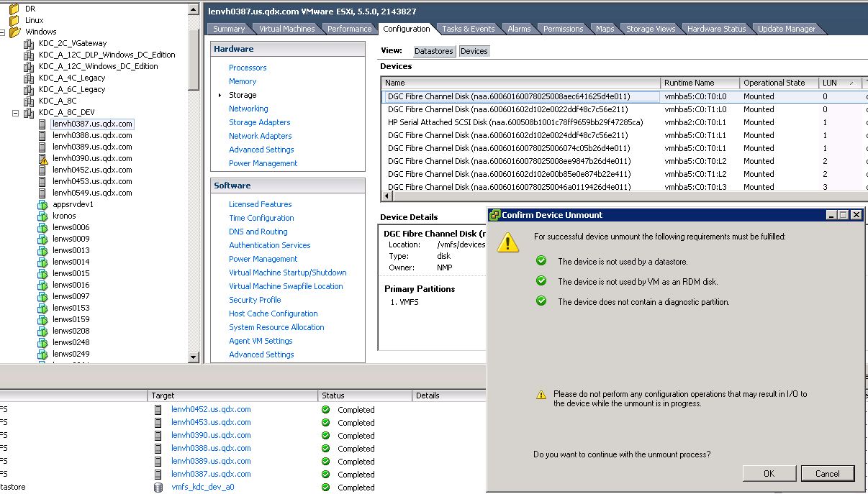Image resolution: width=868 pixels, height=494 pixels.
Task: Click vmhba5:C0:T1:L2 runtime name cell
Action: pyautogui.click(x=695, y=174)
